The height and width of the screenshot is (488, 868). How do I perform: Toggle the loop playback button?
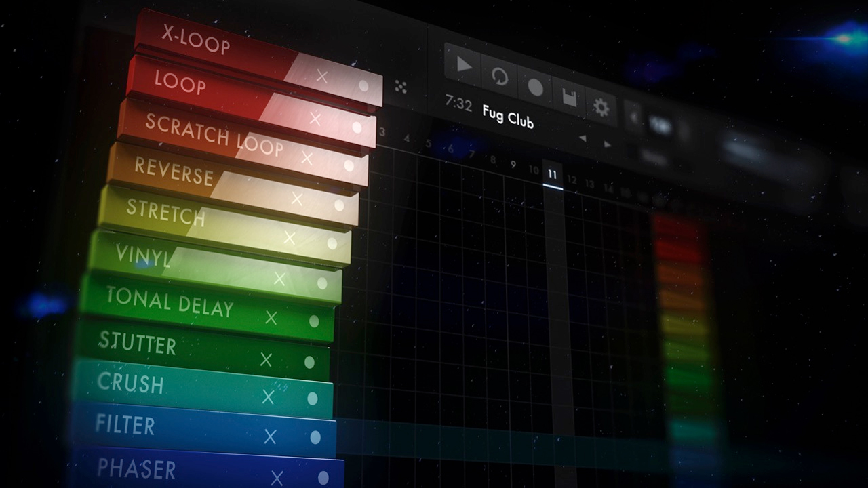pos(499,76)
